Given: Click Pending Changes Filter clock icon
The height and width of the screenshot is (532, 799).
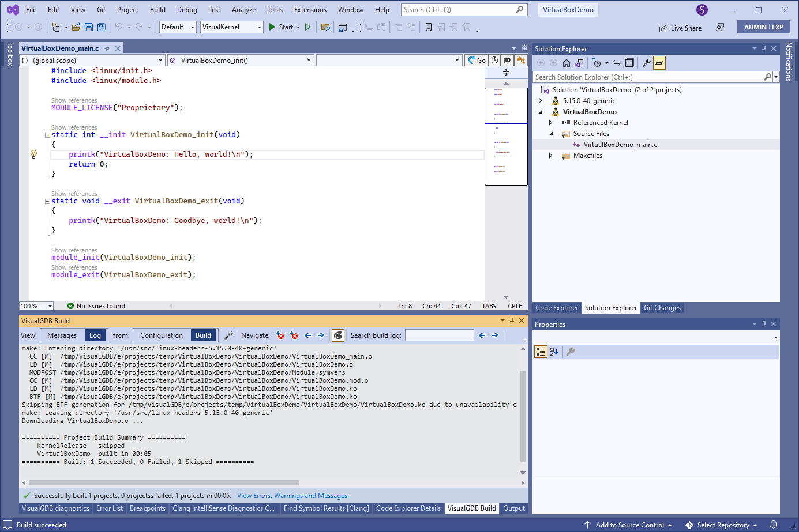Looking at the screenshot, I should pyautogui.click(x=597, y=63).
